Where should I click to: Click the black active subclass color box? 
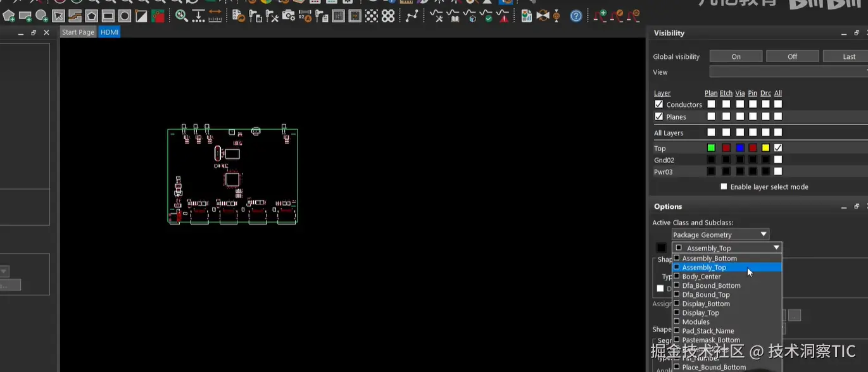point(662,248)
